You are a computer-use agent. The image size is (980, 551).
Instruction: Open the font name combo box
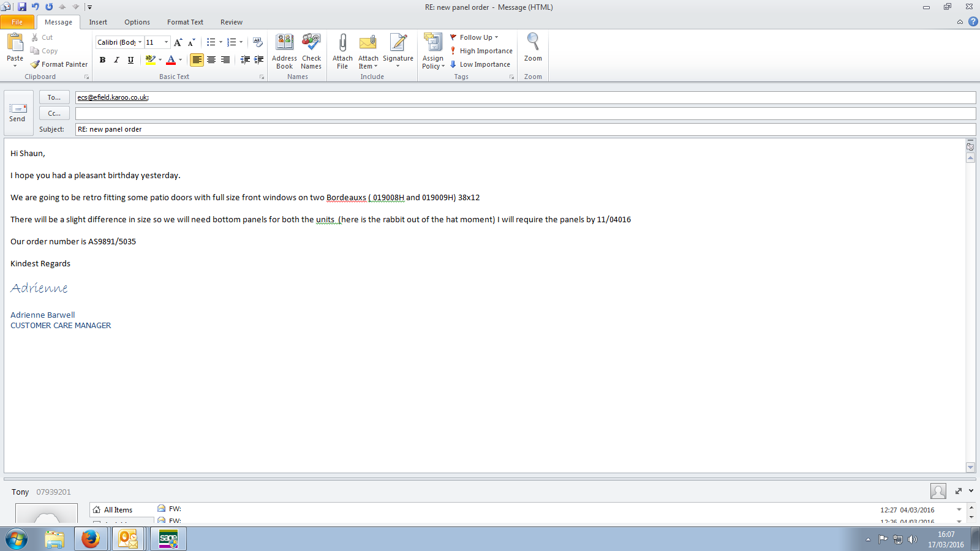click(x=119, y=42)
